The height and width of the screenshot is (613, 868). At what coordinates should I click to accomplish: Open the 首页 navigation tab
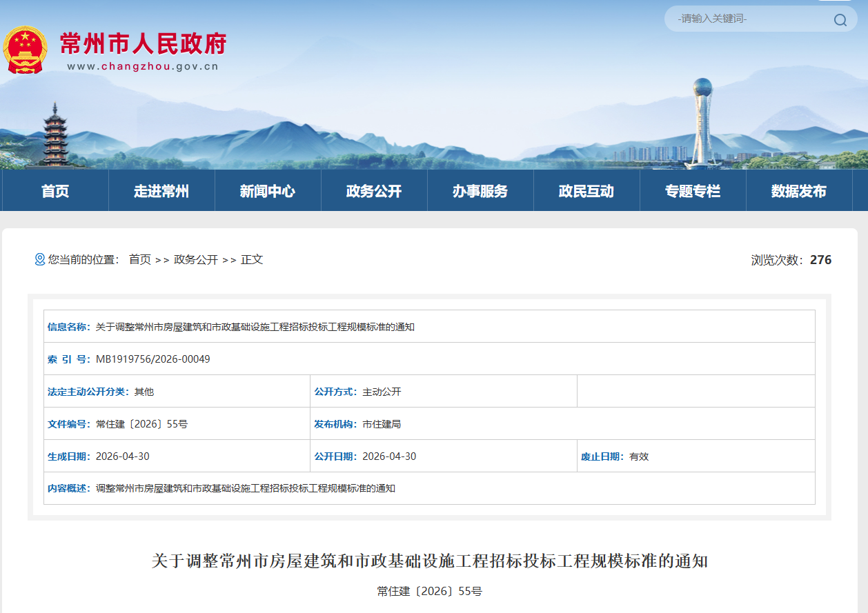(55, 191)
